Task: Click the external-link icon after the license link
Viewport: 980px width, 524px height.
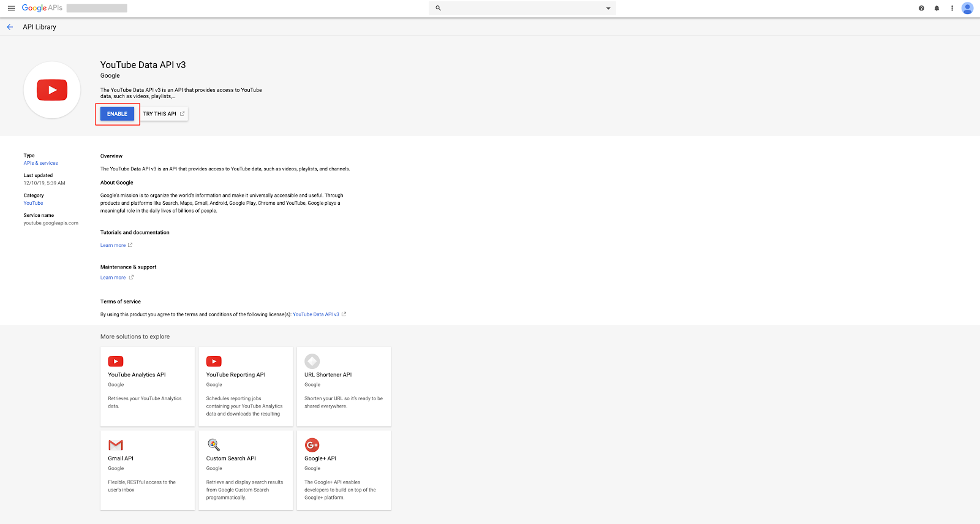Action: click(x=344, y=314)
